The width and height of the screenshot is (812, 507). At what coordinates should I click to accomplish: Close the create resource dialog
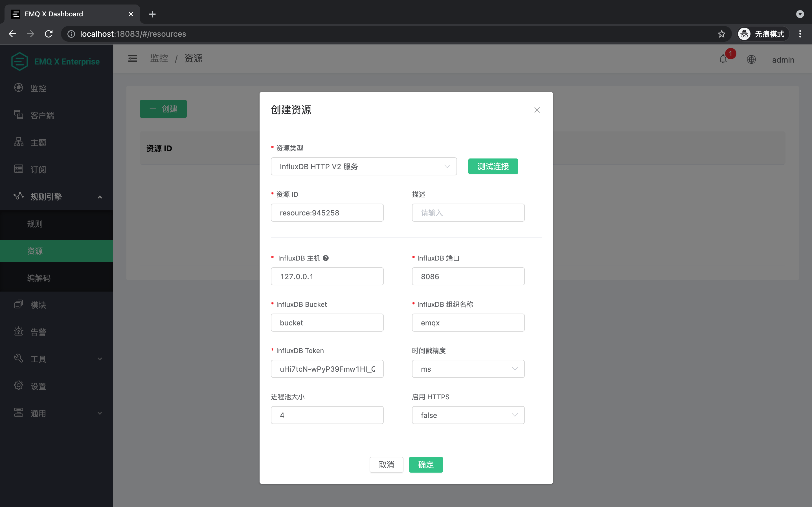pyautogui.click(x=537, y=110)
